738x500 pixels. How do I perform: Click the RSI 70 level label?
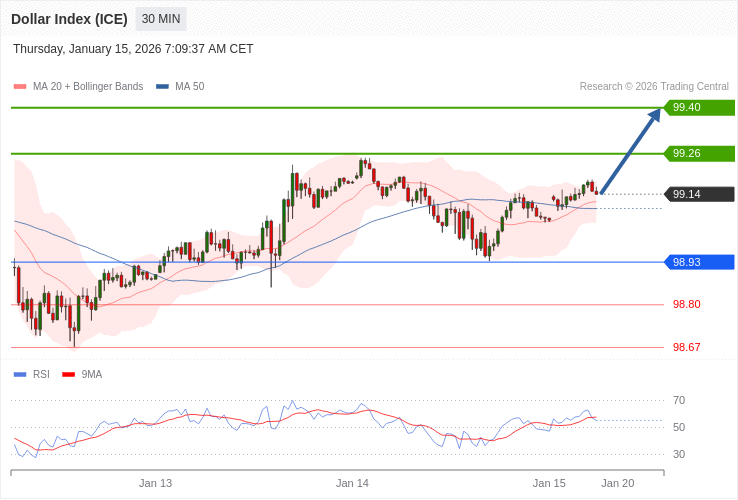[679, 401]
